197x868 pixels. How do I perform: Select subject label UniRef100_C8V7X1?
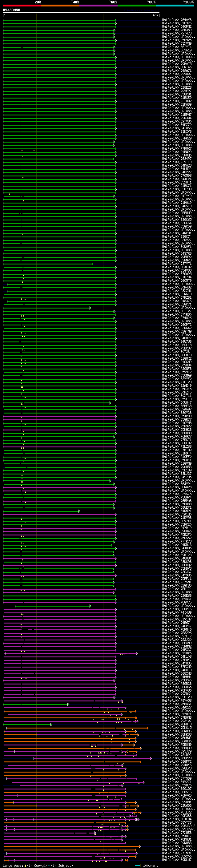(x=177, y=521)
